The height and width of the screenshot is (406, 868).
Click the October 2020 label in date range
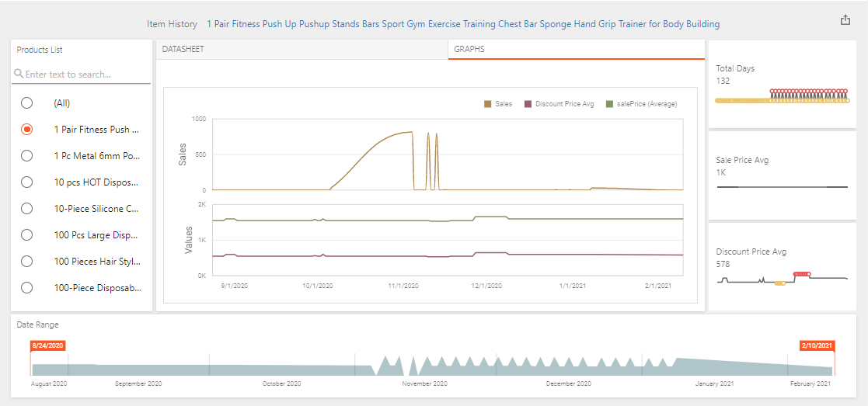pos(282,383)
